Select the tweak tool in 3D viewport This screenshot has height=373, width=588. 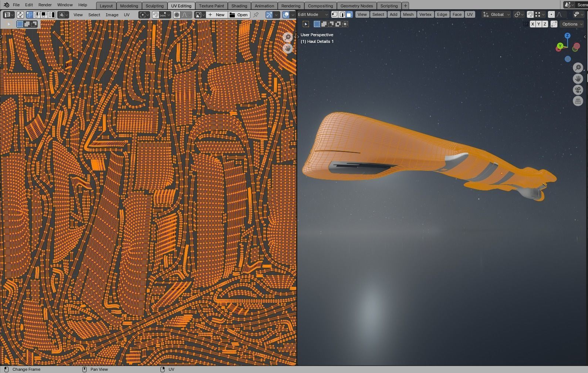(306, 24)
